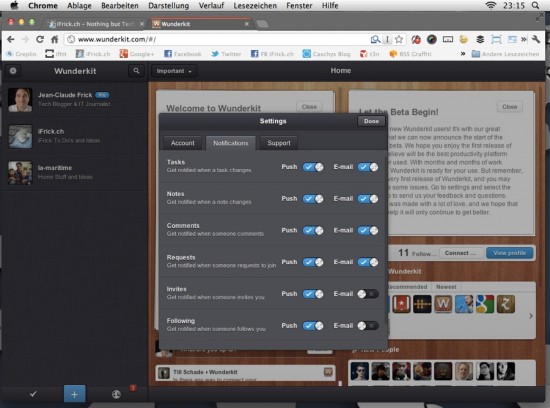Viewport: 550px width, 408px height.
Task: Click the checkmark icon in bottom bar
Action: tap(33, 394)
